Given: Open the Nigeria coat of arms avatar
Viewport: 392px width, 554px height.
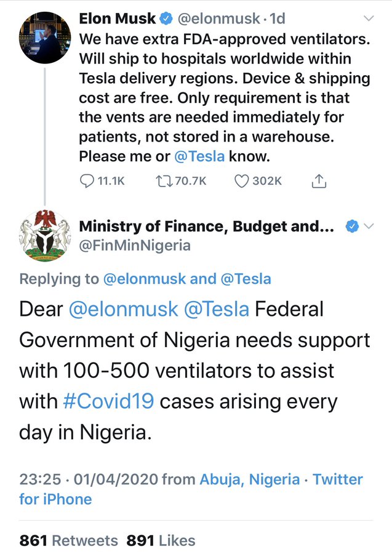Looking at the screenshot, I should pyautogui.click(x=45, y=236).
